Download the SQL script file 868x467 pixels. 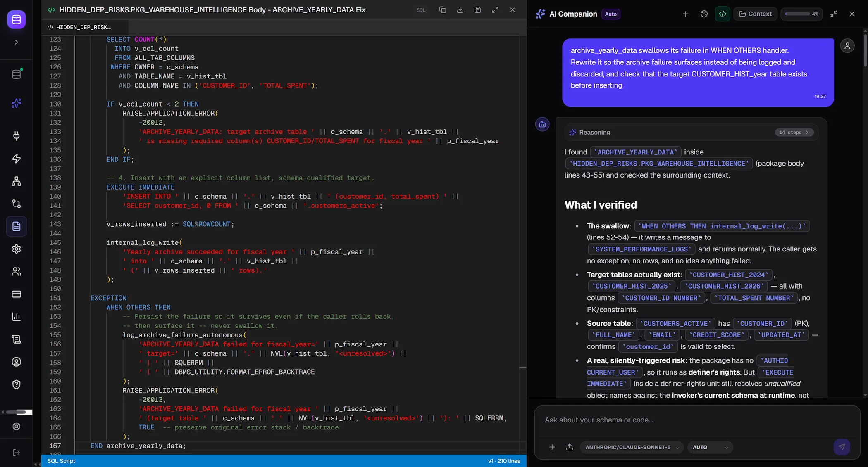click(460, 10)
